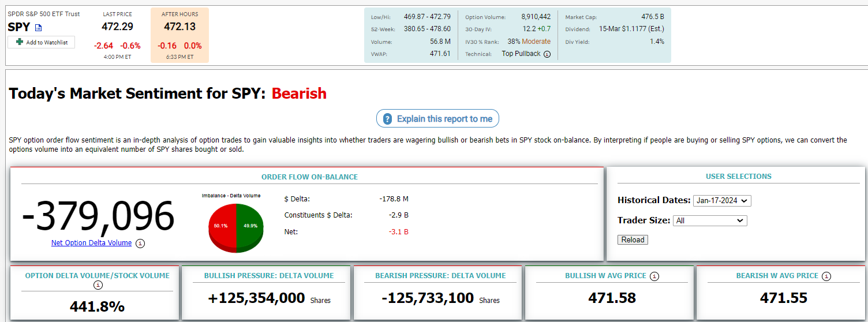868x322 pixels.
Task: Open info icon beside Net Option Delta Volume
Action: point(140,243)
